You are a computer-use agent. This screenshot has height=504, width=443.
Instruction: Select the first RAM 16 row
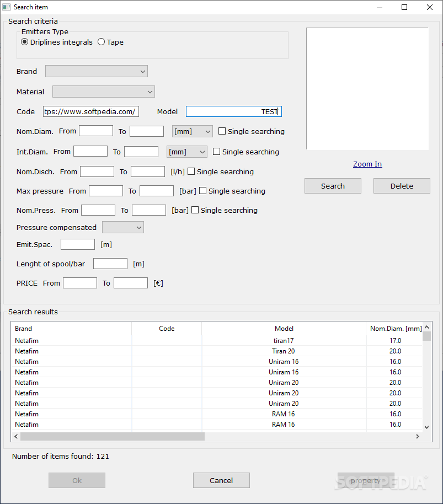pyautogui.click(x=217, y=414)
